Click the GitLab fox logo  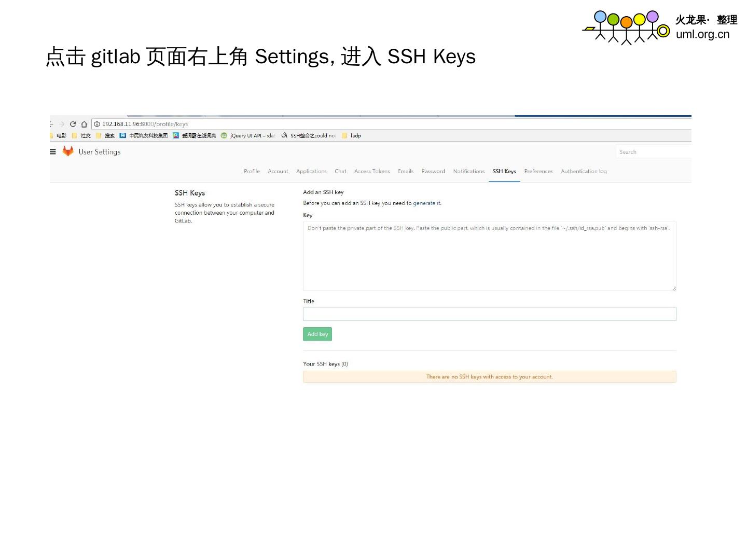[68, 151]
